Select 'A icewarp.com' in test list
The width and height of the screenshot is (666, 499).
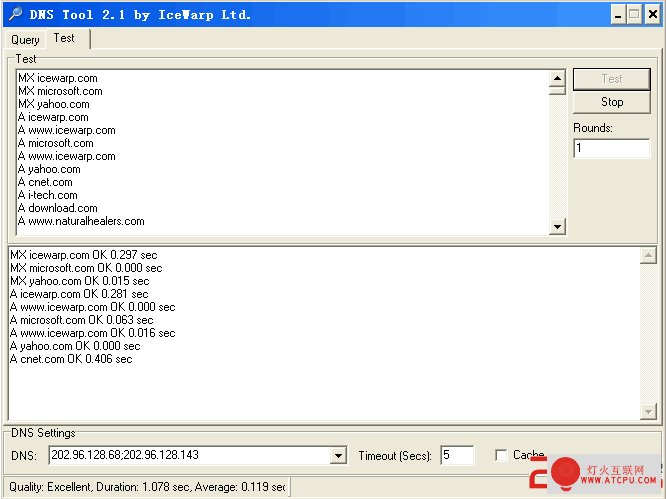[53, 117]
